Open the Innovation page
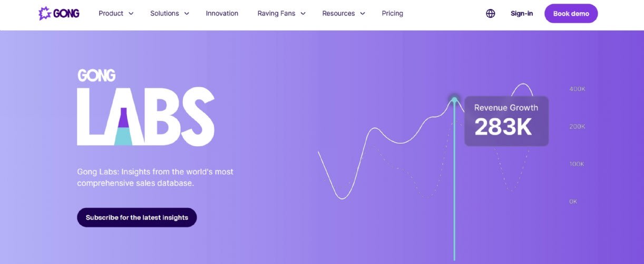Viewport: 644px width, 264px height. (x=222, y=14)
